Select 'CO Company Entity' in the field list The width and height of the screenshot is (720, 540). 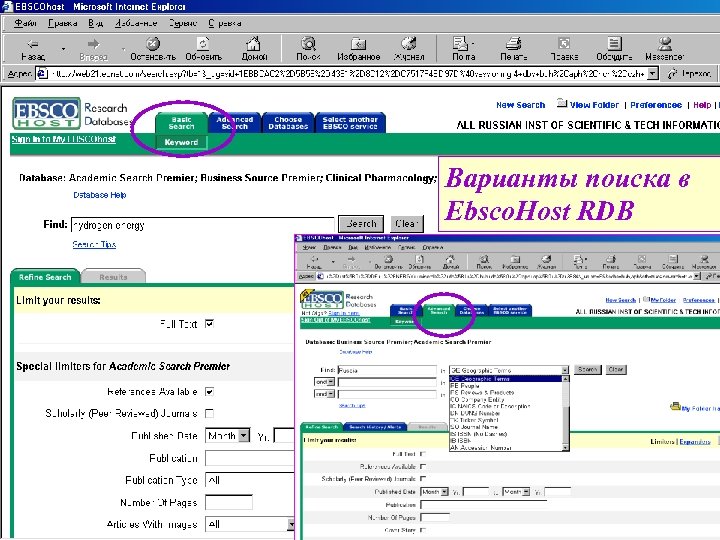pos(477,399)
